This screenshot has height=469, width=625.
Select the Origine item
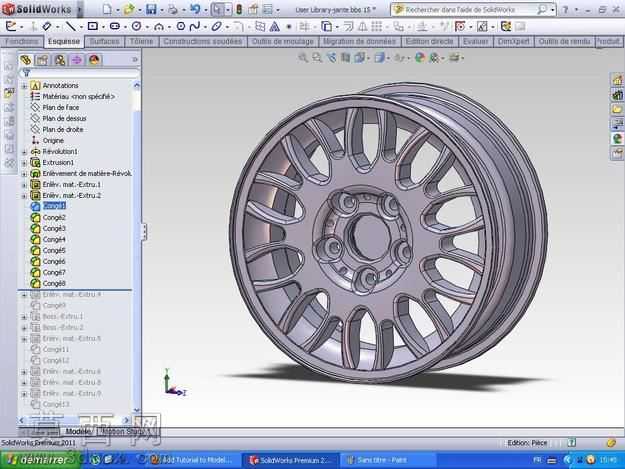click(53, 141)
